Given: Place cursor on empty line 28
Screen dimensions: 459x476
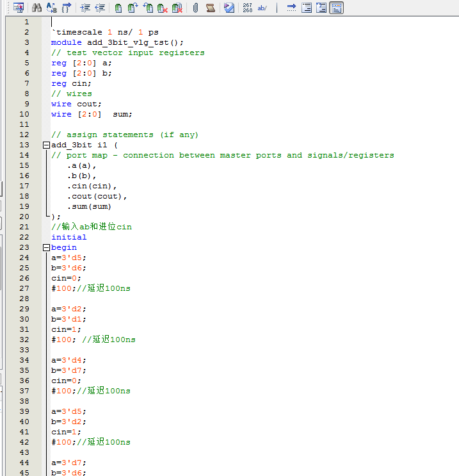Looking at the screenshot, I should tap(96, 299).
